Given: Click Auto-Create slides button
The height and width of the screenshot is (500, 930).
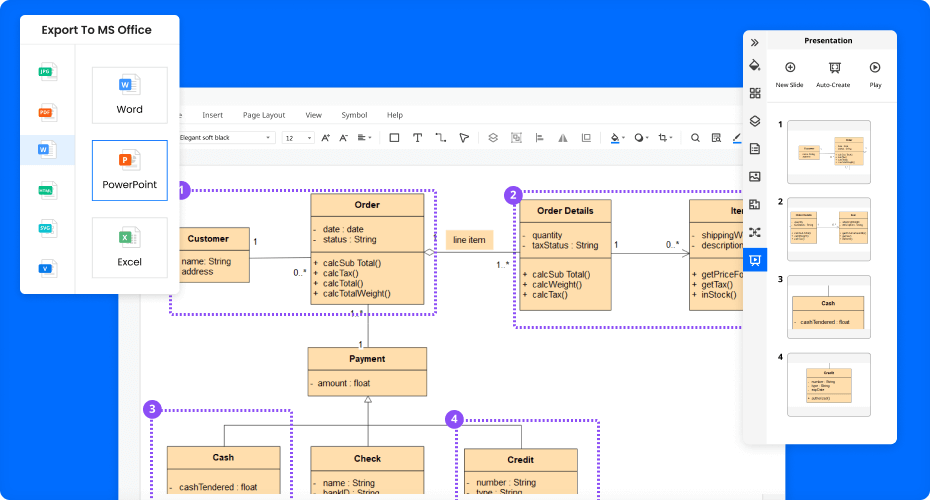Looking at the screenshot, I should click(833, 74).
